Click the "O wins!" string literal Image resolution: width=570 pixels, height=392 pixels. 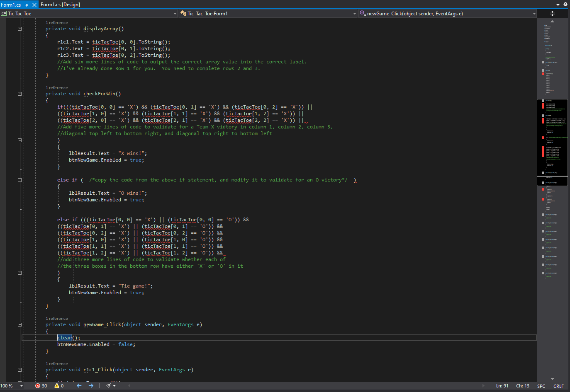point(131,193)
